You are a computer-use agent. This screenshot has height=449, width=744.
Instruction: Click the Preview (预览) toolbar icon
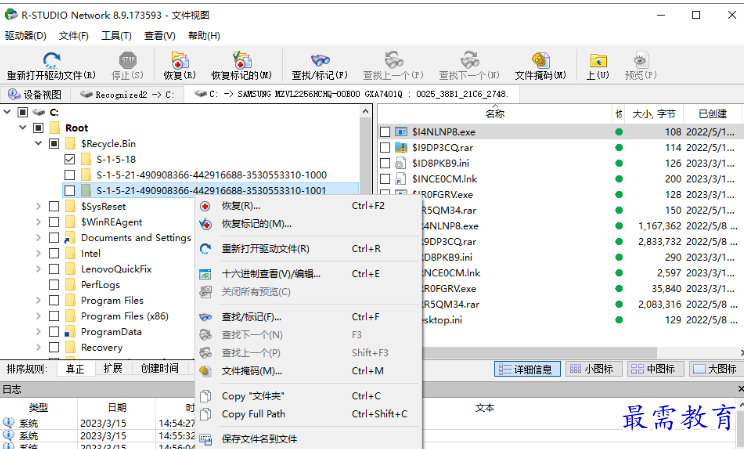[x=641, y=60]
